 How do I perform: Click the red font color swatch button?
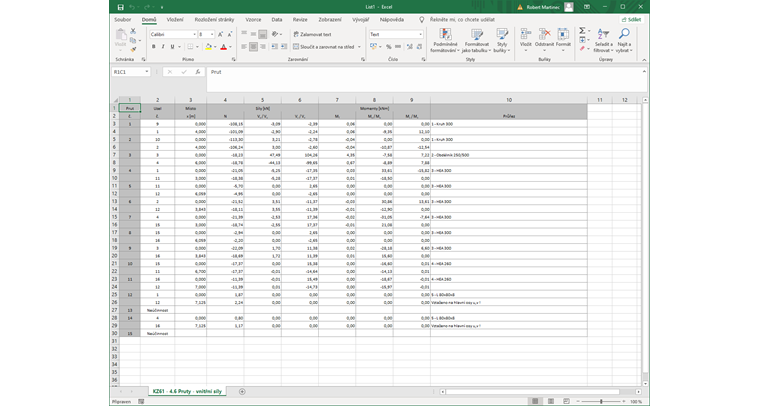[223, 47]
